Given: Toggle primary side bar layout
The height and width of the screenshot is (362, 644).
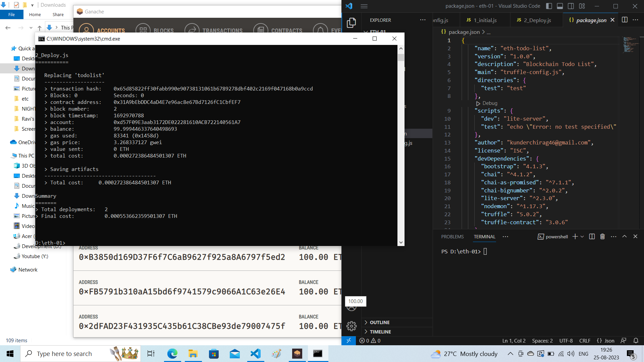Looking at the screenshot, I should point(549,6).
